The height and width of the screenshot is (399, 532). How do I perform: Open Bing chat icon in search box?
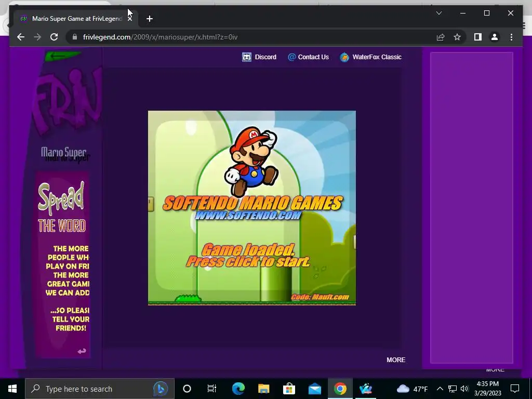[160, 389]
